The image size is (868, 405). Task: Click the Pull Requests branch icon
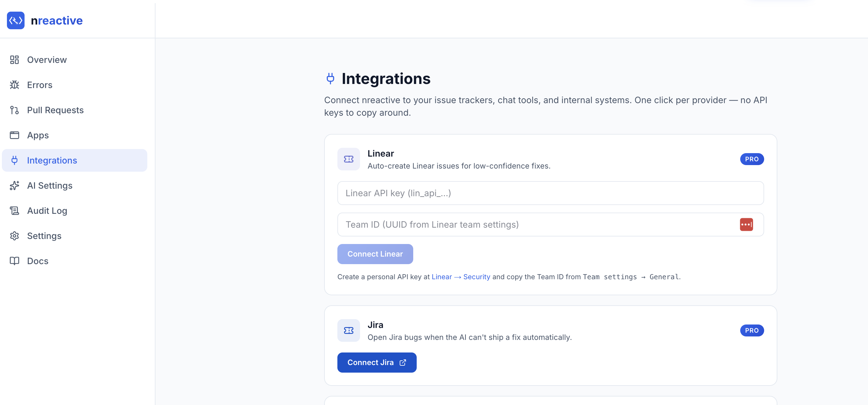pos(14,110)
